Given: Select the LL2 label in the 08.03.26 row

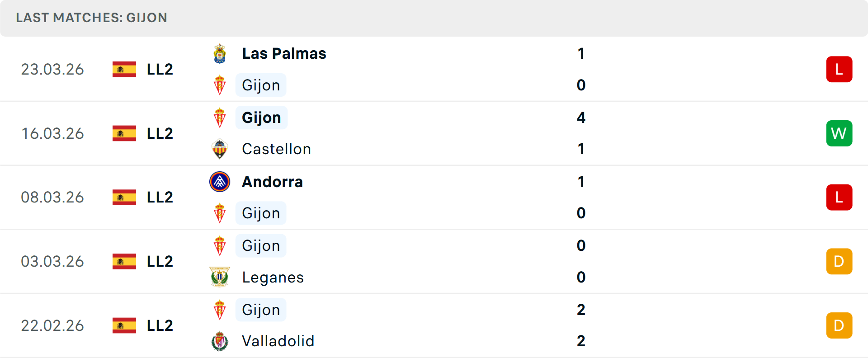Looking at the screenshot, I should 159,198.
